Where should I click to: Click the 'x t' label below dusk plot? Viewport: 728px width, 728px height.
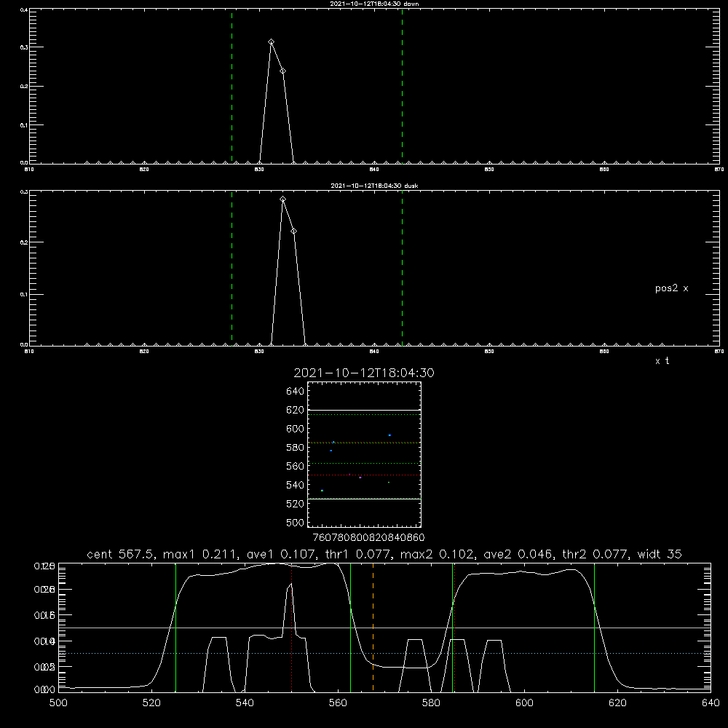point(662,361)
